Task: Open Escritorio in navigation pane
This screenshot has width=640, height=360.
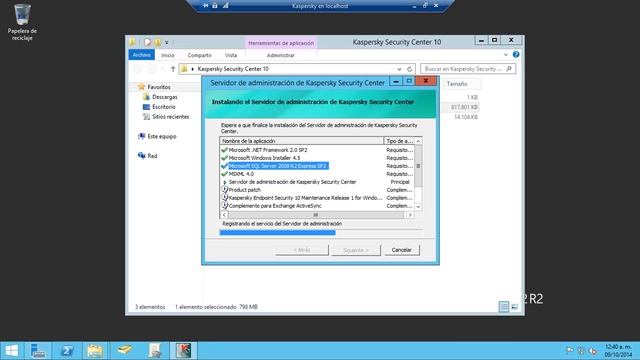Action: point(164,107)
